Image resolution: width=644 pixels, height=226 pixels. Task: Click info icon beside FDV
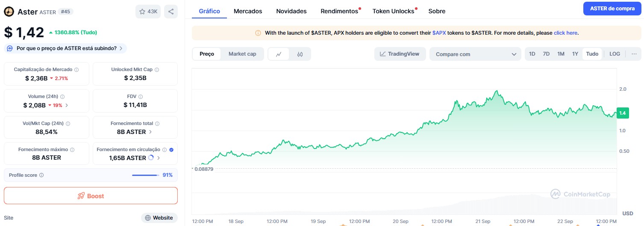pyautogui.click(x=141, y=97)
